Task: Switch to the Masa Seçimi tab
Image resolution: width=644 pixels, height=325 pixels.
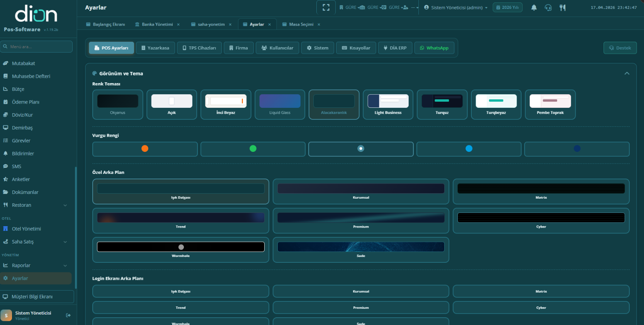Action: coord(297,24)
